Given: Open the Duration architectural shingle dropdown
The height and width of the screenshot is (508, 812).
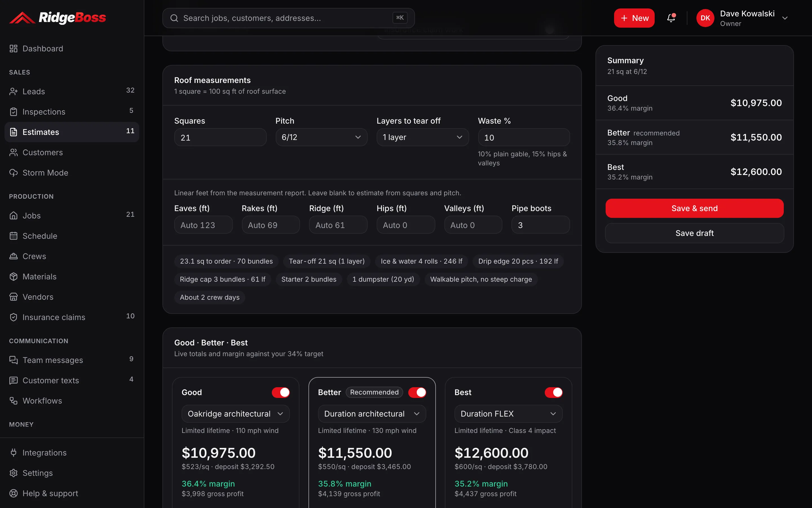Looking at the screenshot, I should click(372, 413).
